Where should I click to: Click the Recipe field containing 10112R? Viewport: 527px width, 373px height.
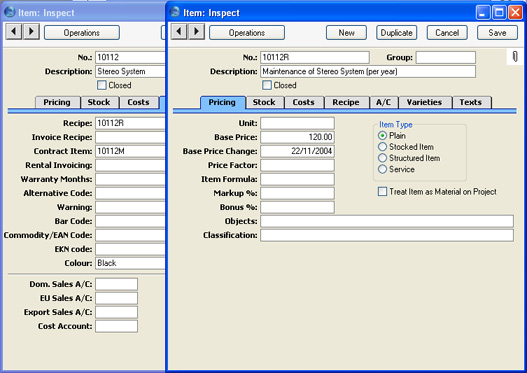pos(130,123)
